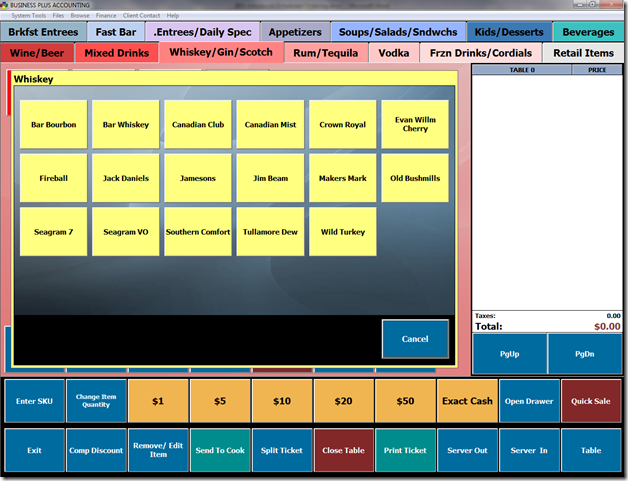Viewport: 628px width, 481px height.
Task: Pick Tullamore Dew
Action: pyautogui.click(x=270, y=232)
